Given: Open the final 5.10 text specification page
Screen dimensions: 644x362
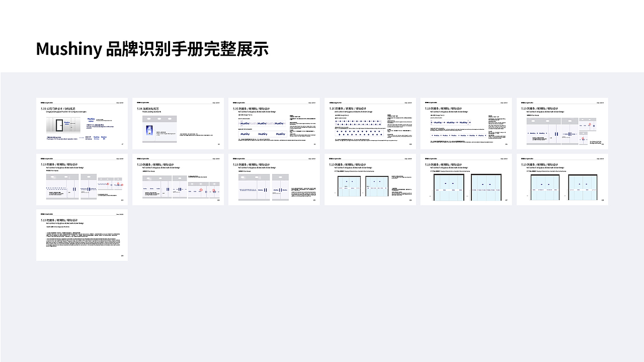Looking at the screenshot, I should tap(82, 235).
